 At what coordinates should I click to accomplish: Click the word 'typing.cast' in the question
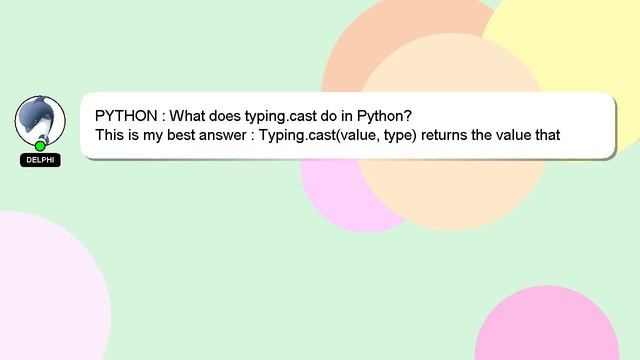(280, 116)
